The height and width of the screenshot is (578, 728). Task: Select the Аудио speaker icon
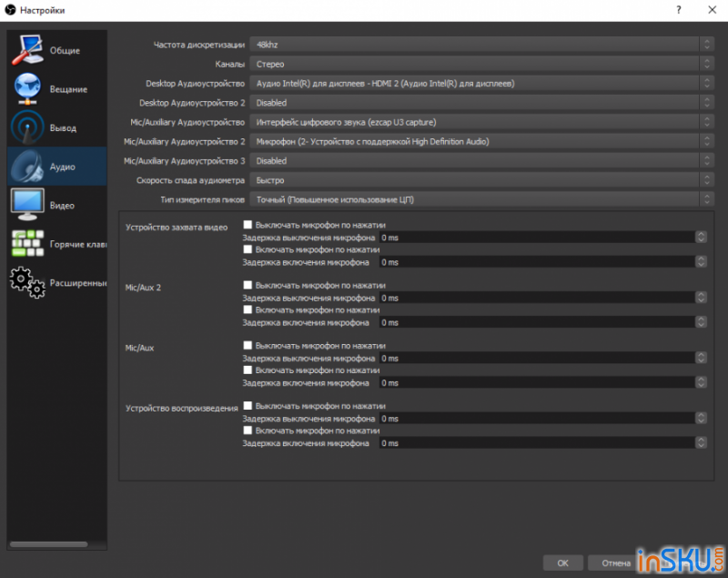(x=27, y=167)
